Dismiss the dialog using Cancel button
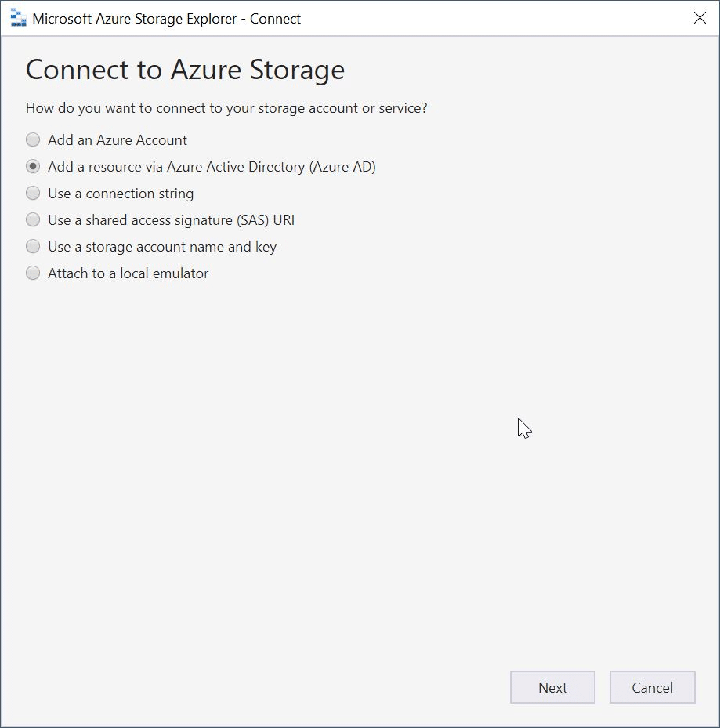This screenshot has width=720, height=728. [x=652, y=687]
